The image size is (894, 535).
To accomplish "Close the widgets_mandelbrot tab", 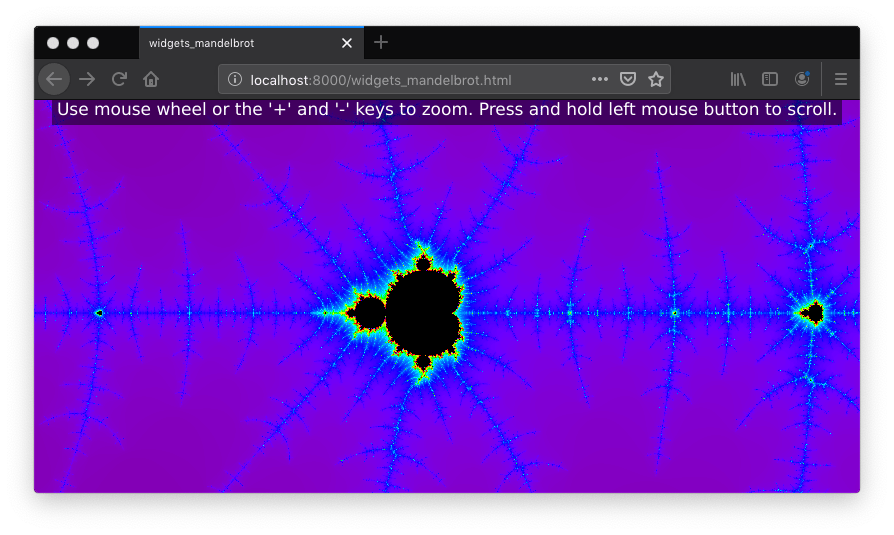I will click(347, 43).
